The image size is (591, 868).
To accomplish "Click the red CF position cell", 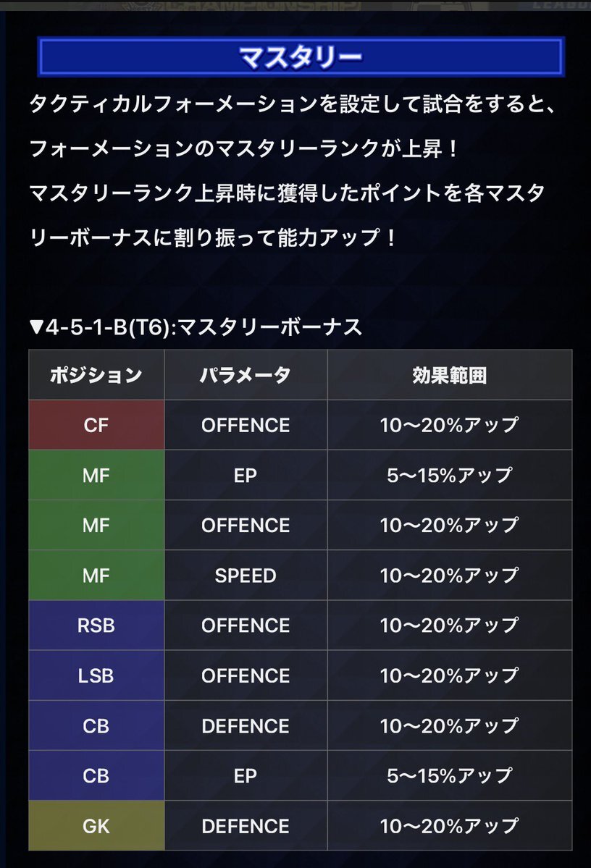I will click(96, 425).
